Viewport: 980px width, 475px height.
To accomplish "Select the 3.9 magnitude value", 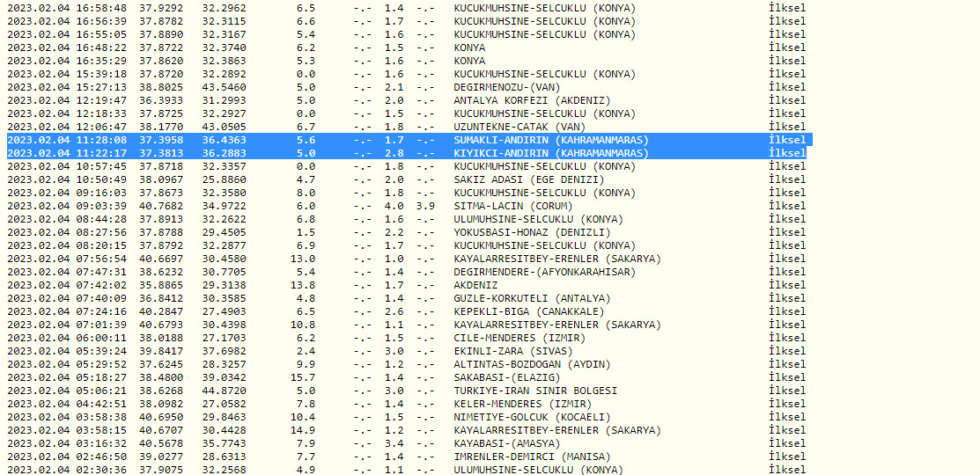I will [x=425, y=206].
